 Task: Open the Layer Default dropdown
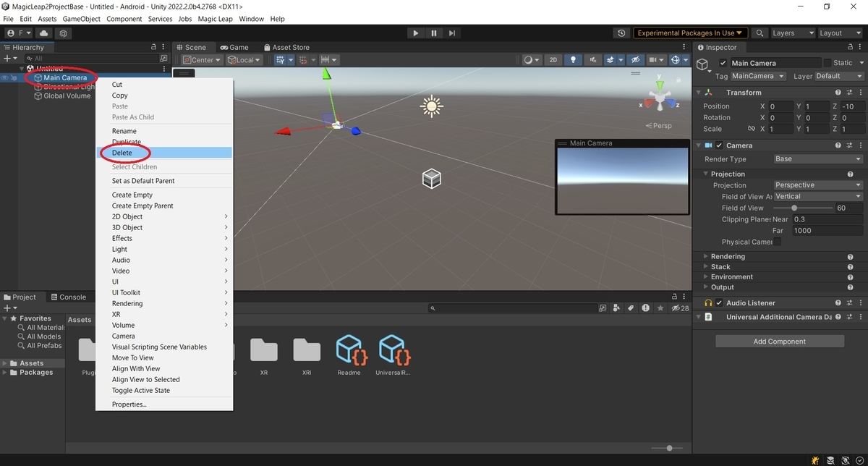839,76
